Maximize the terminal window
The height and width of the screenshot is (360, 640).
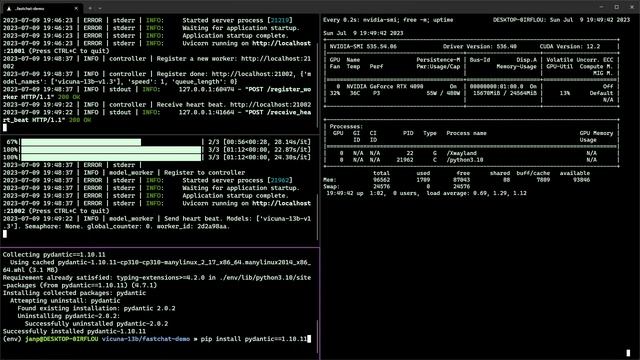click(617, 7)
